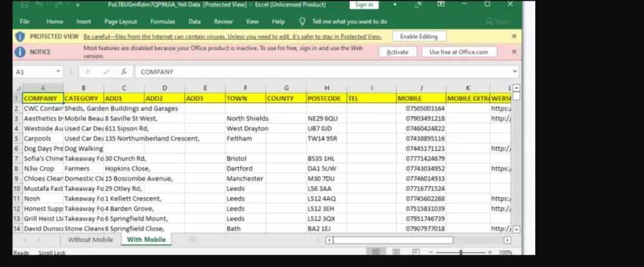644x267 pixels.
Task: Click the Sign in button
Action: 365,5
